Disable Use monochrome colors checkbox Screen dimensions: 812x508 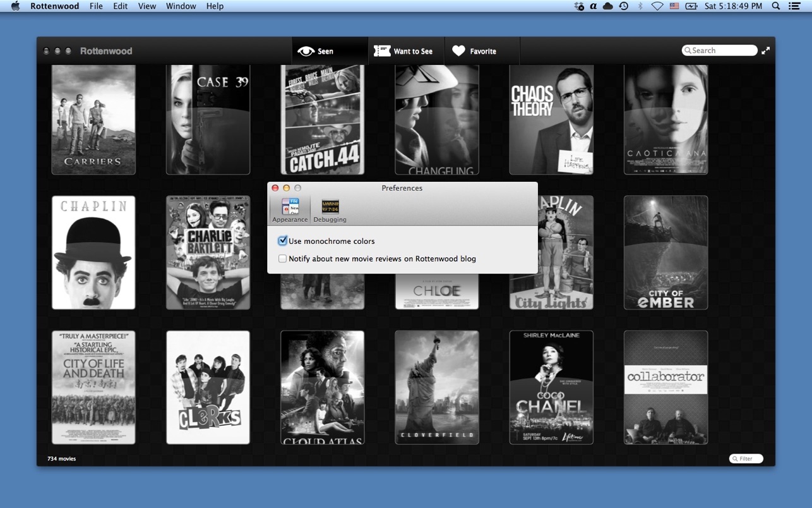coord(283,241)
